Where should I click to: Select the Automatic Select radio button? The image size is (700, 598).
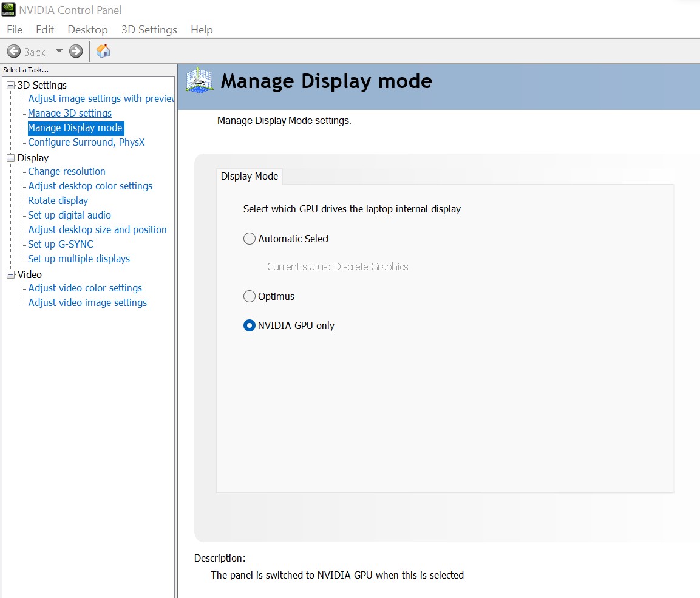point(249,239)
